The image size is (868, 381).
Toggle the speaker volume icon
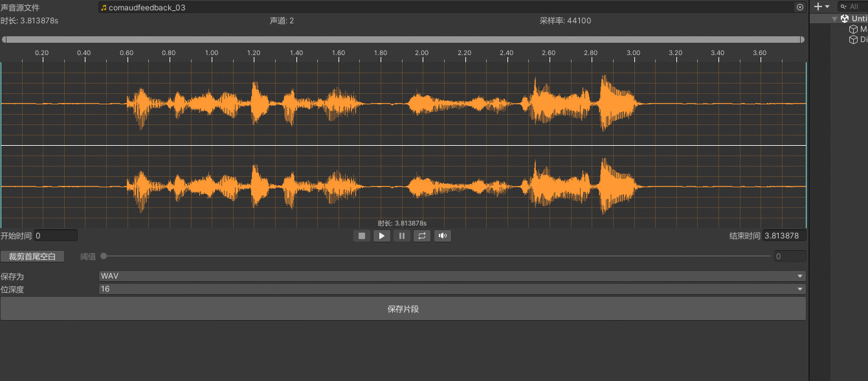[x=443, y=236]
